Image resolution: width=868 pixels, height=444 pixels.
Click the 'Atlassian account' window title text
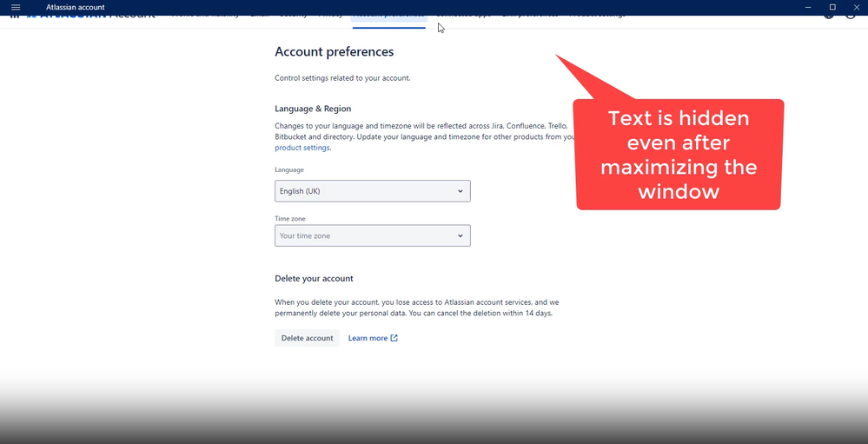76,7
